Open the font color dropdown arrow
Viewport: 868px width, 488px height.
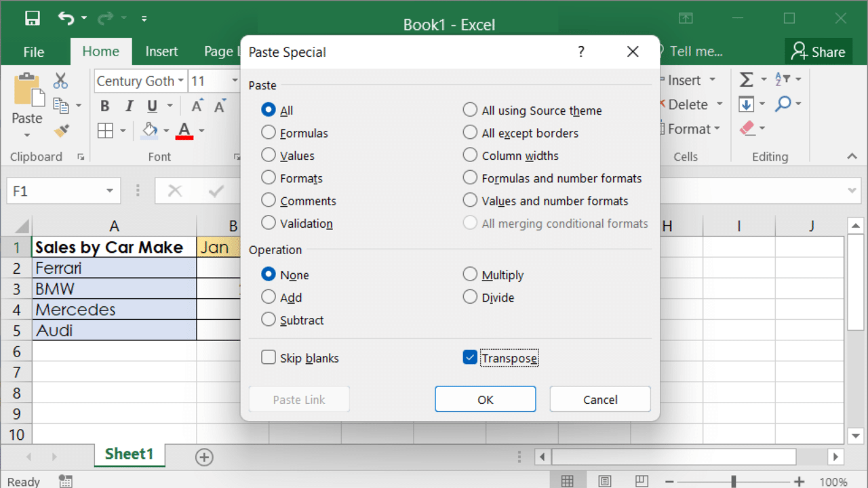click(201, 130)
